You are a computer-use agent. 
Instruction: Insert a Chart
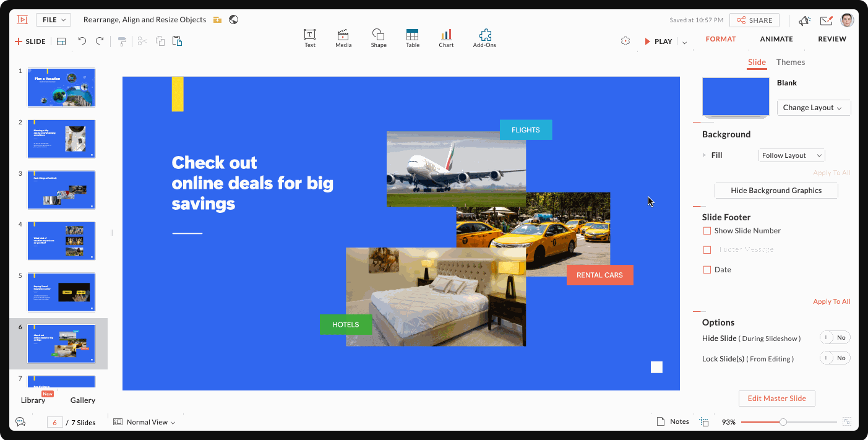coord(446,38)
